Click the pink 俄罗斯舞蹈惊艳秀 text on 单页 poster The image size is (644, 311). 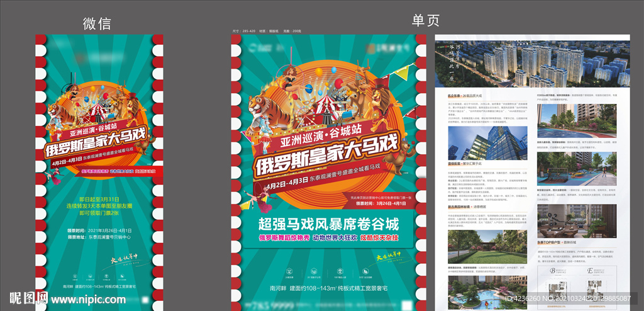tap(283, 238)
